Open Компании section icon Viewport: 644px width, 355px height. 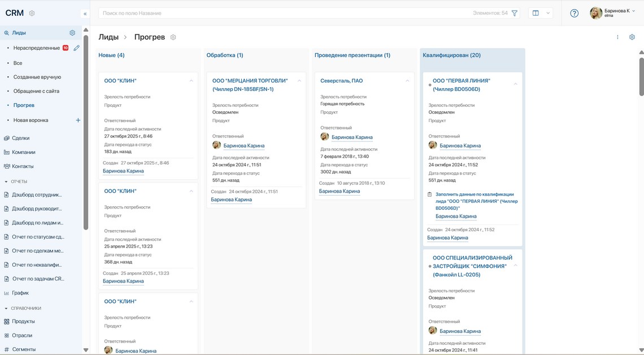(x=7, y=153)
